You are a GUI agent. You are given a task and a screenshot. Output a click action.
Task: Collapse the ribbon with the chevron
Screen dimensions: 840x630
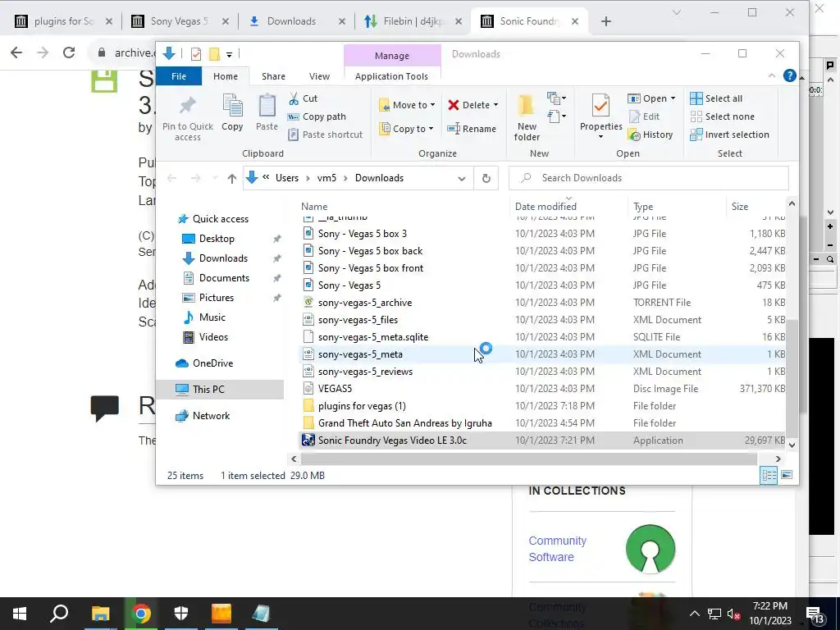pos(772,75)
